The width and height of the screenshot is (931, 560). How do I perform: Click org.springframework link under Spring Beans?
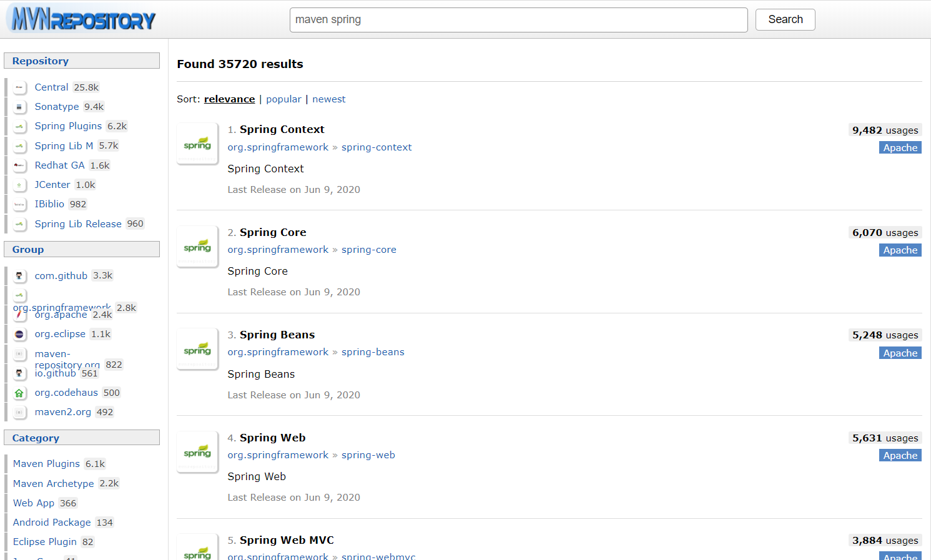pyautogui.click(x=278, y=352)
